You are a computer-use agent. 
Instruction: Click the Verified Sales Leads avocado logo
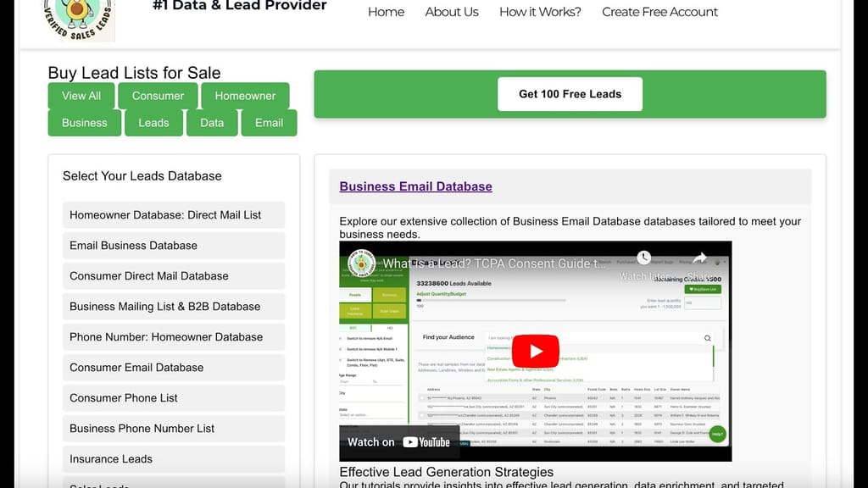click(x=79, y=19)
